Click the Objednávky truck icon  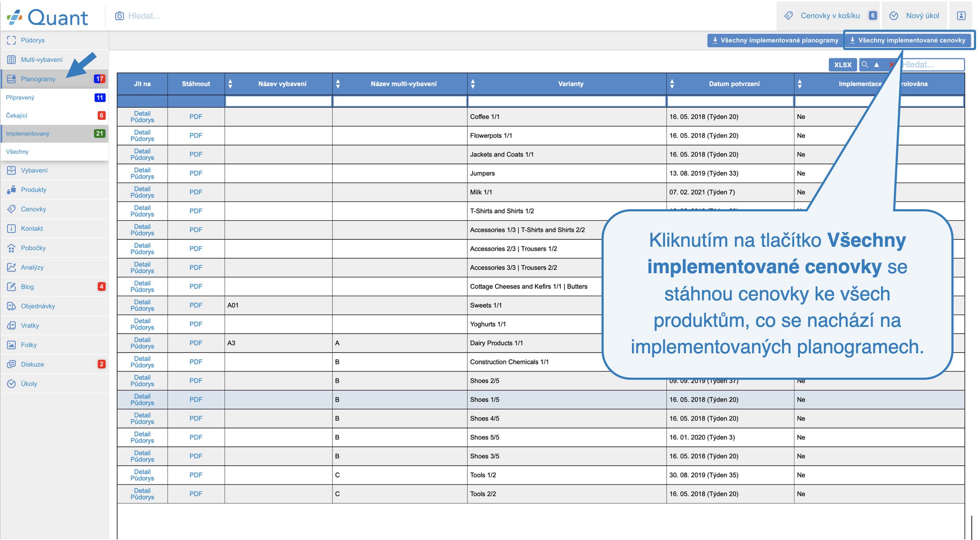point(11,306)
